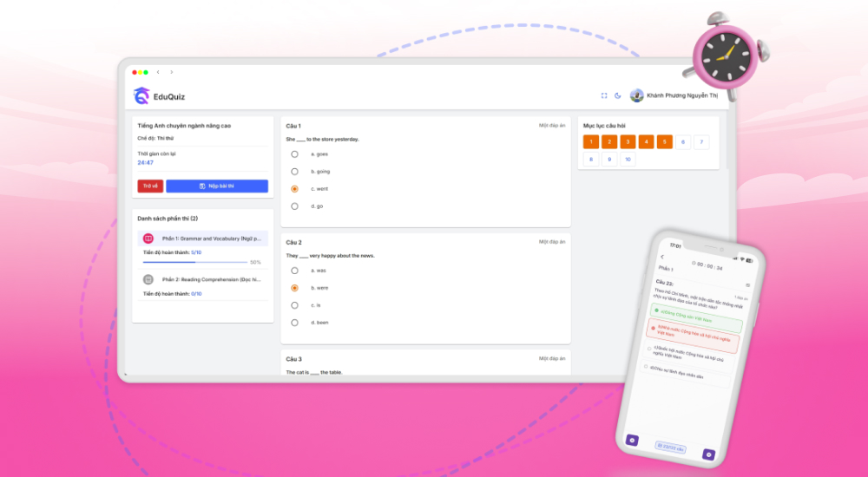868x477 pixels.
Task: Pick 'd. been' for Câu 2
Action: (x=295, y=322)
